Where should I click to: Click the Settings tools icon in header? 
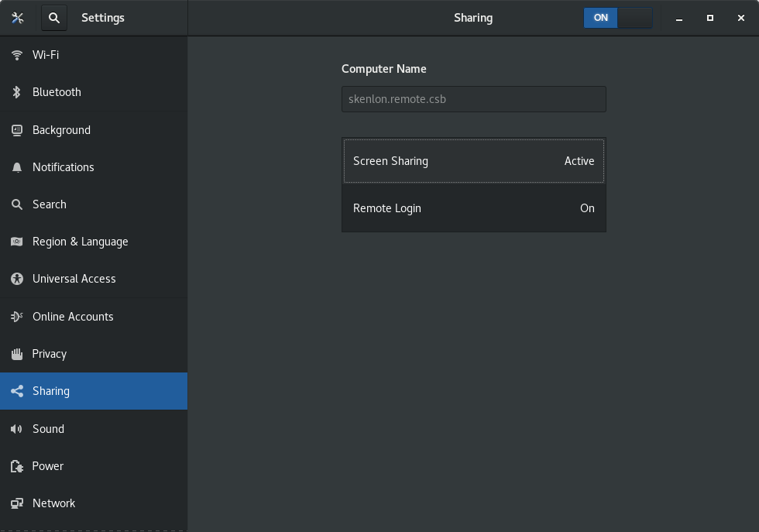pyautogui.click(x=19, y=18)
